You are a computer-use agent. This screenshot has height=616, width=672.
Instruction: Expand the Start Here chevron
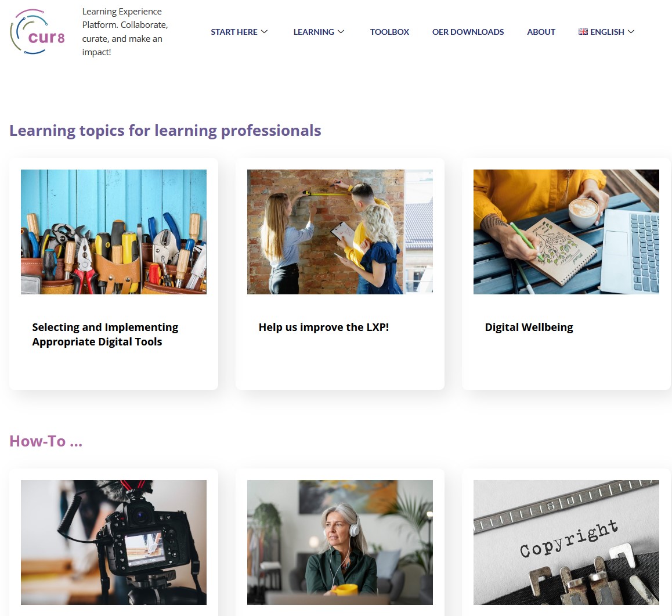[265, 32]
